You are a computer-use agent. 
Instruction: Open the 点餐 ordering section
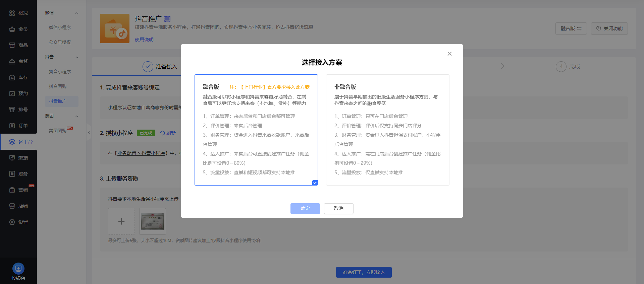coord(18,61)
